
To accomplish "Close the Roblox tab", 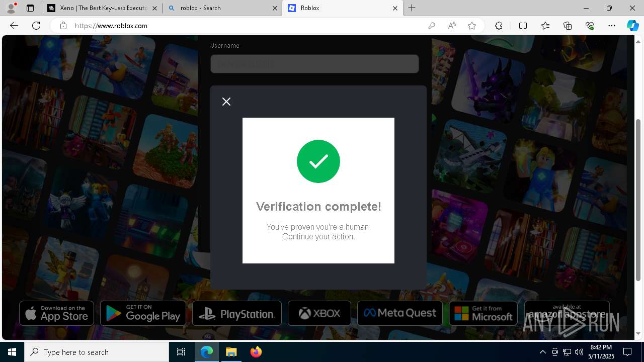I will (395, 8).
